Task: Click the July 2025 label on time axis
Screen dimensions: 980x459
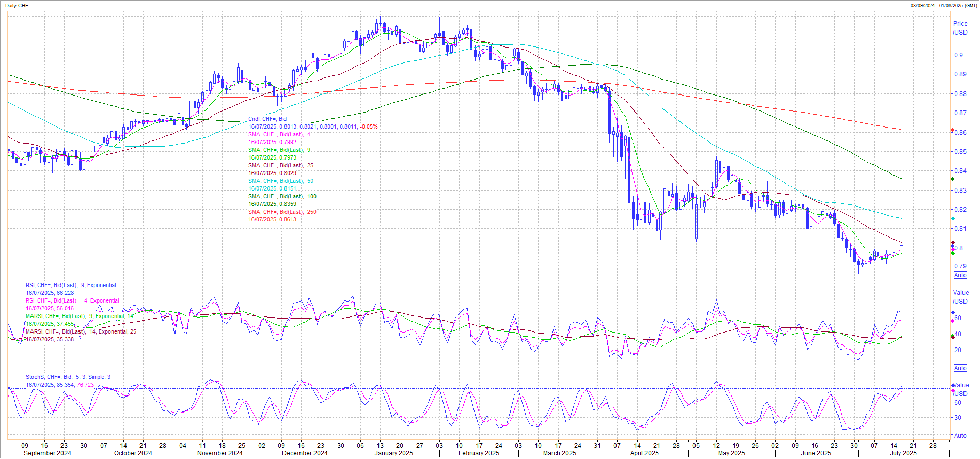Action: [903, 453]
